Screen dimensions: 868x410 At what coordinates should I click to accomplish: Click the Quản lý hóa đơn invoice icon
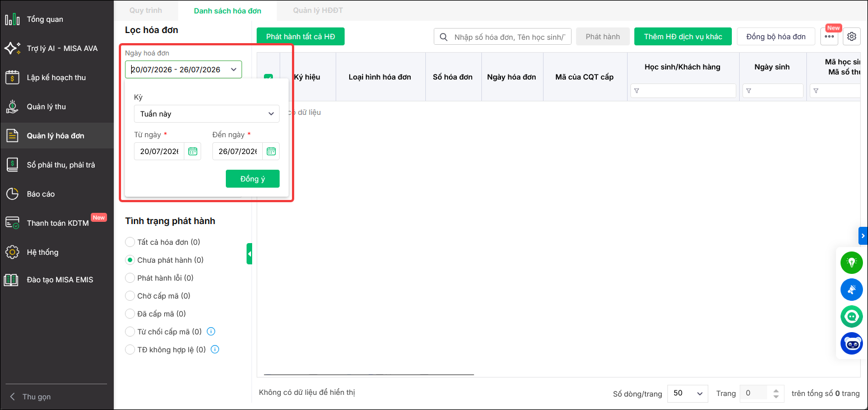coord(12,136)
